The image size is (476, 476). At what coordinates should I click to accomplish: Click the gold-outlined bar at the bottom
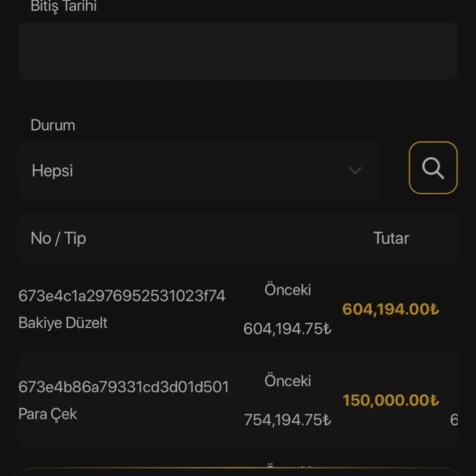click(x=238, y=471)
